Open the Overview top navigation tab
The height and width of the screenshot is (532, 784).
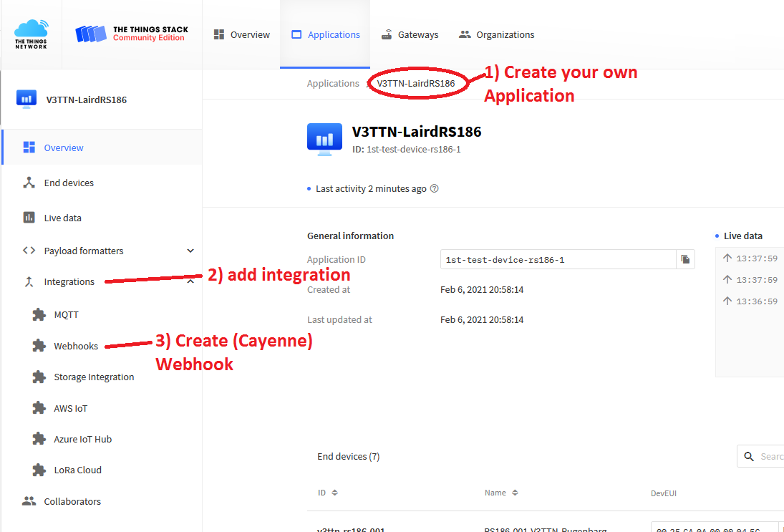pos(241,34)
